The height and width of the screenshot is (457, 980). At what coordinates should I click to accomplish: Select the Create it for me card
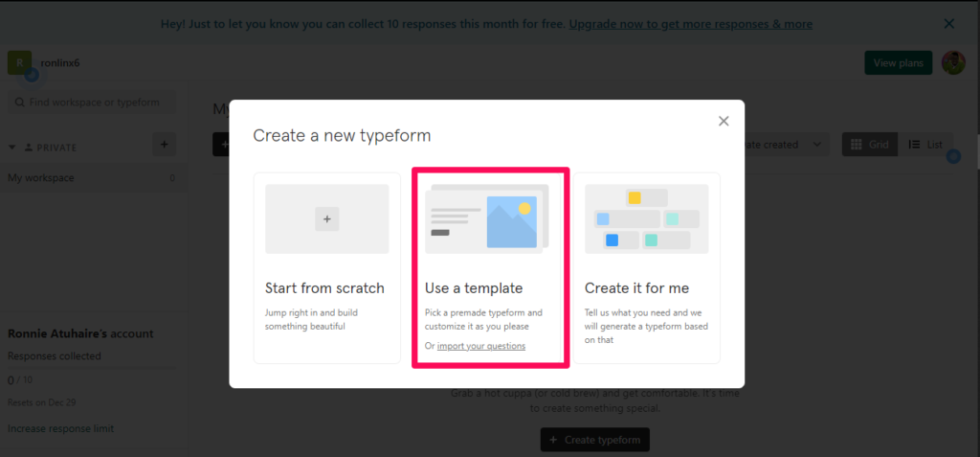(x=647, y=268)
